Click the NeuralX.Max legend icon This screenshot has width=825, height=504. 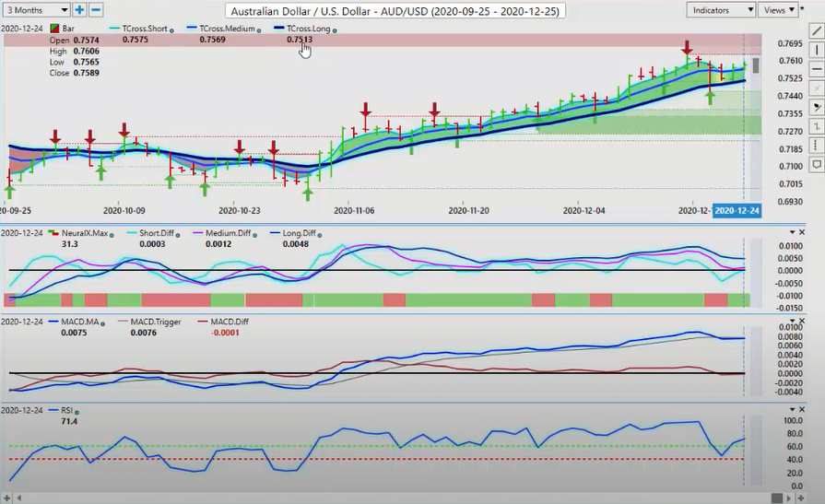click(53, 232)
